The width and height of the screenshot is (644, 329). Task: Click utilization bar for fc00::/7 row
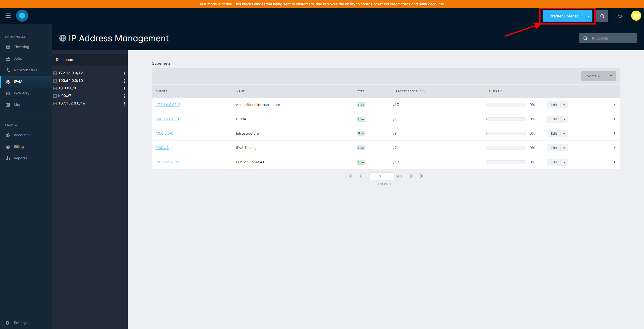[506, 148]
